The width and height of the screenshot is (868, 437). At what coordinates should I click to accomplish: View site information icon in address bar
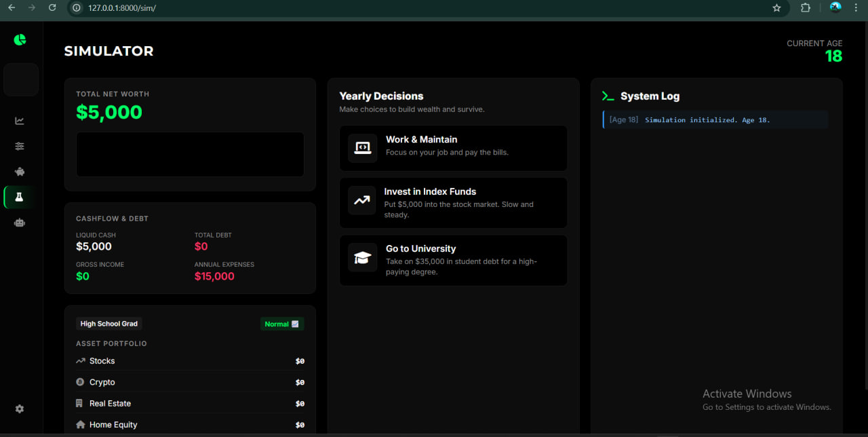coord(77,7)
